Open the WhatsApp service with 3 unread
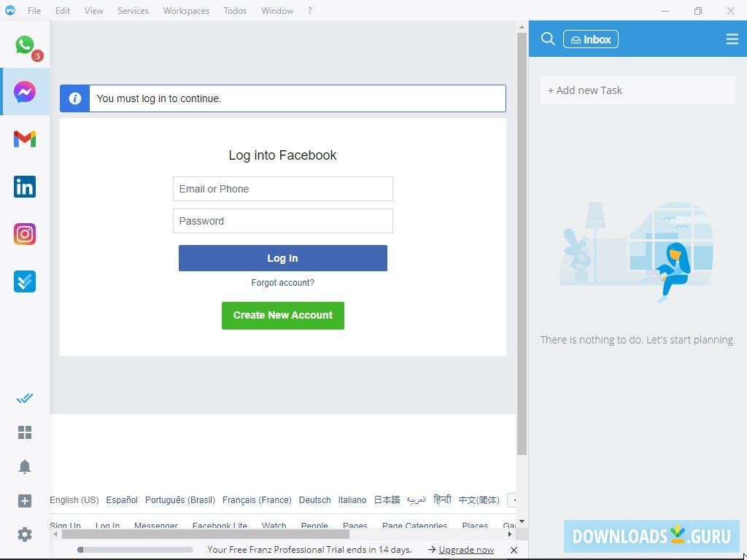The height and width of the screenshot is (560, 747). coord(25,44)
